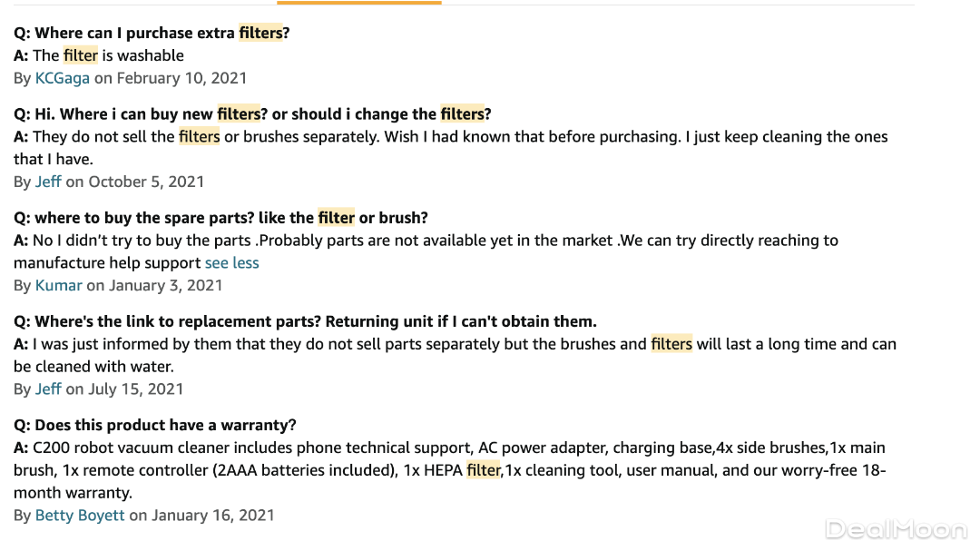Click the "January 16, 2021" answer date
The width and height of the screenshot is (980, 551).
212,516
